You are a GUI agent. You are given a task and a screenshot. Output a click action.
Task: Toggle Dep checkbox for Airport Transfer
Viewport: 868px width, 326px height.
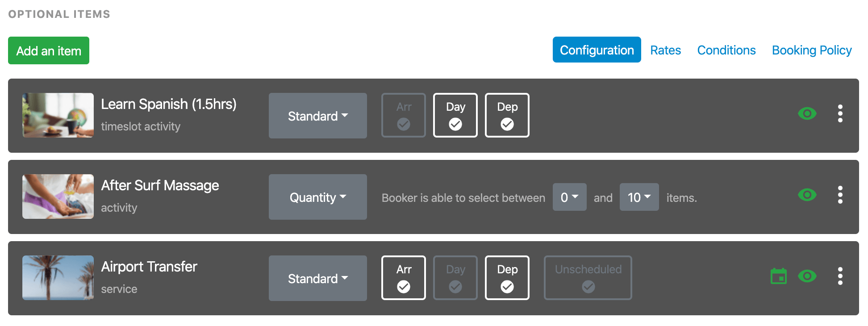click(x=507, y=278)
